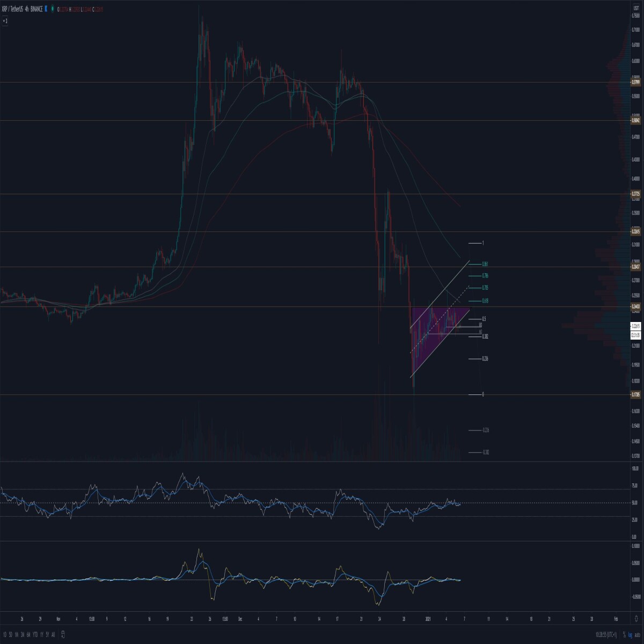Image resolution: width=644 pixels, height=644 pixels.
Task: Select the YTD time range
Action: pyautogui.click(x=35, y=635)
